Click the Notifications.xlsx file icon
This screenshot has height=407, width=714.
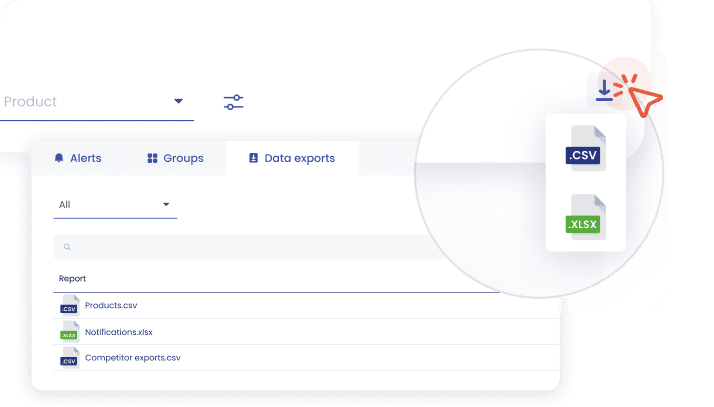(x=69, y=331)
